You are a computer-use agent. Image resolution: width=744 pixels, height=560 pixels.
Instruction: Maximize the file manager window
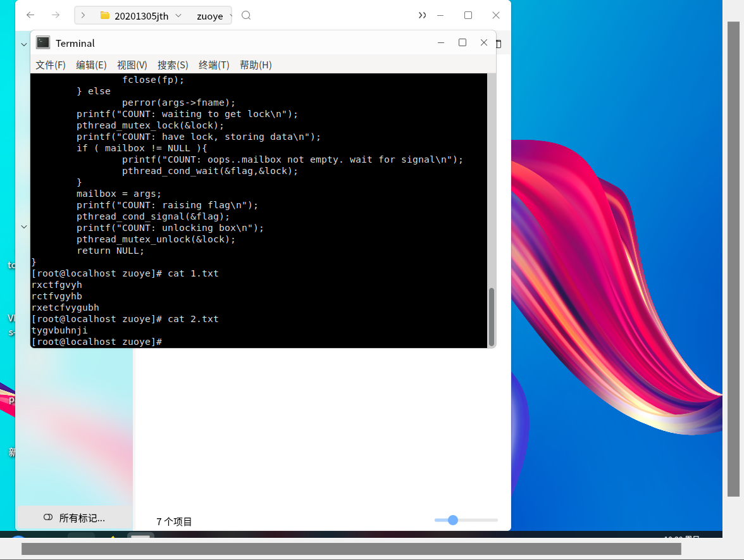click(x=468, y=15)
